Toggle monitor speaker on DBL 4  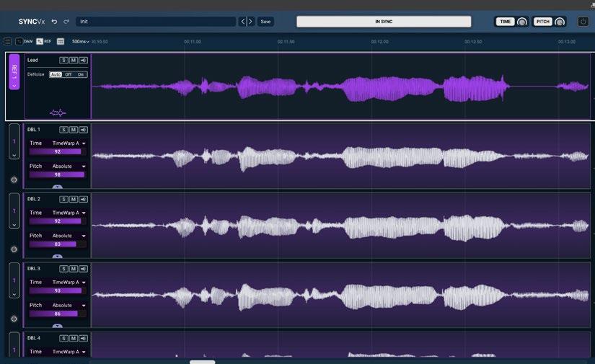(84, 338)
